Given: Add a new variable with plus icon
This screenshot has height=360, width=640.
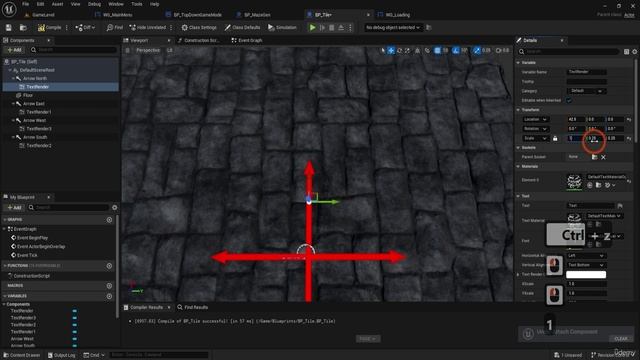Looking at the screenshot, I should (109, 296).
